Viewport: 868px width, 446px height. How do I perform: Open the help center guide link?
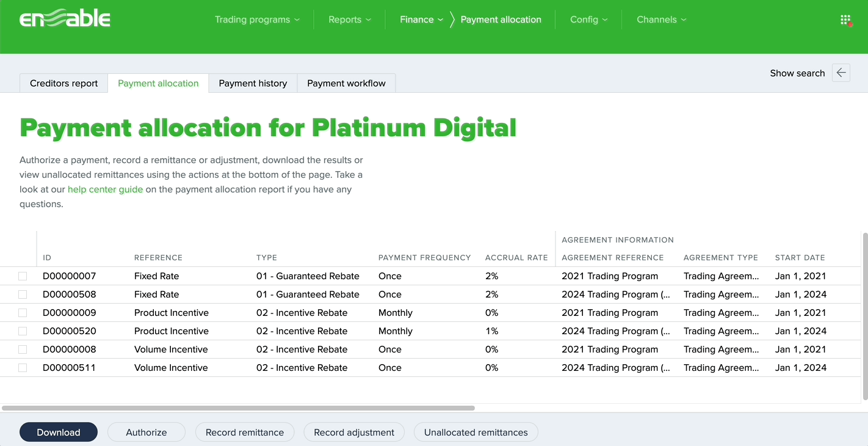[105, 189]
